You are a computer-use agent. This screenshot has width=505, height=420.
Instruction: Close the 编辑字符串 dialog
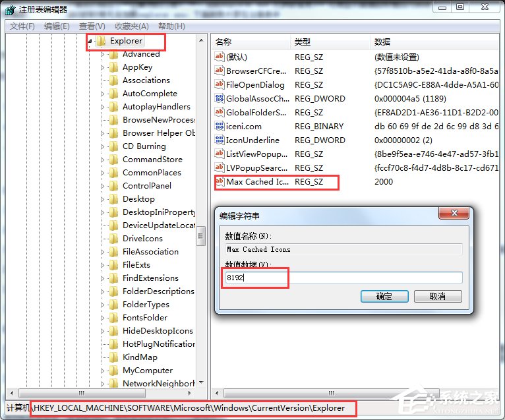(x=454, y=213)
